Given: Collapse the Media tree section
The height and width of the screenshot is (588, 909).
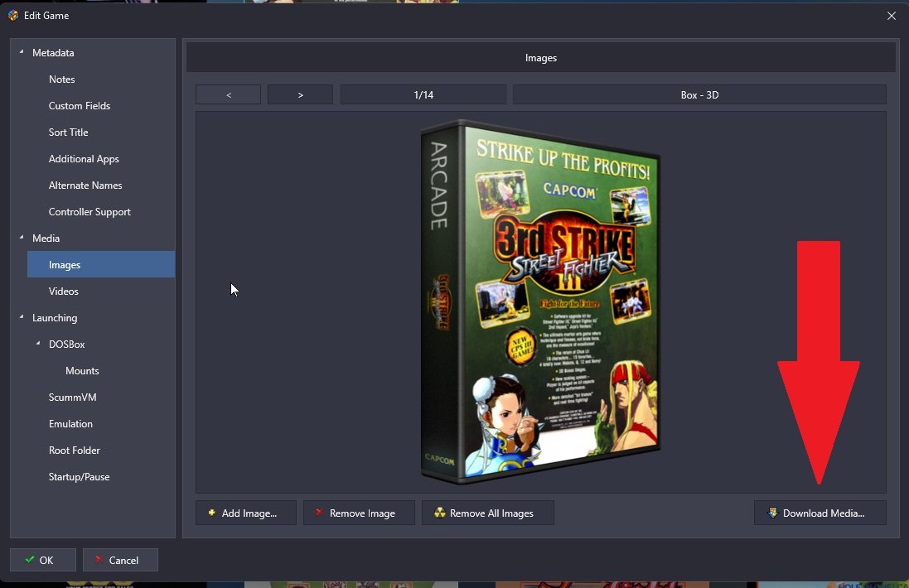Looking at the screenshot, I should (x=22, y=238).
